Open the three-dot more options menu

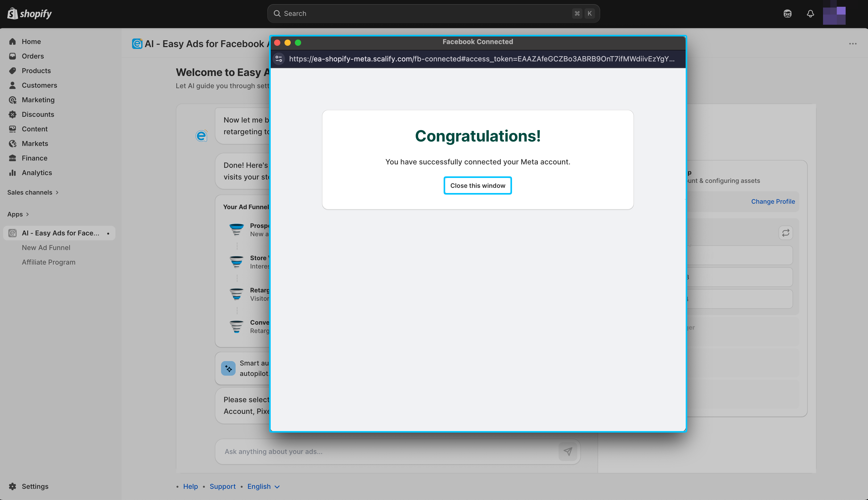click(853, 44)
